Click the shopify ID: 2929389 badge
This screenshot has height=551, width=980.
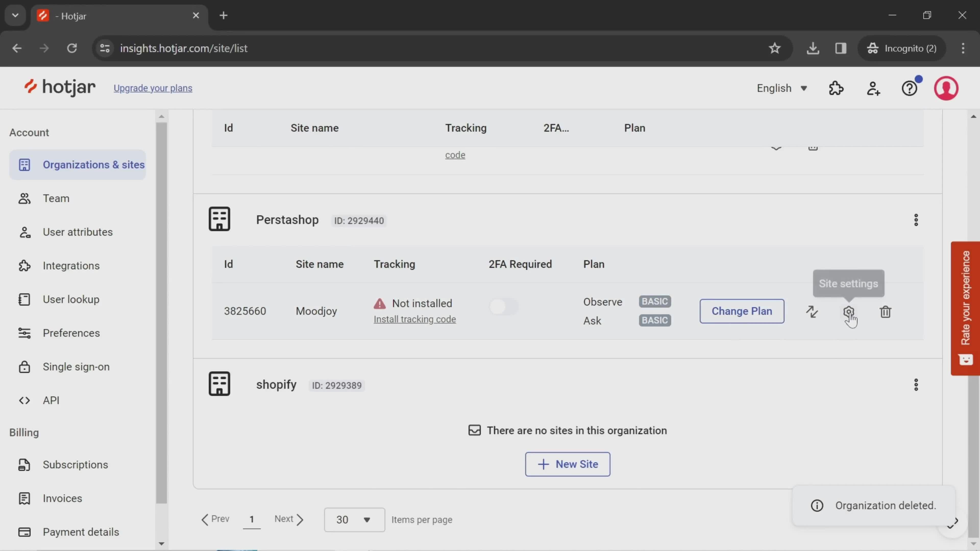(337, 386)
